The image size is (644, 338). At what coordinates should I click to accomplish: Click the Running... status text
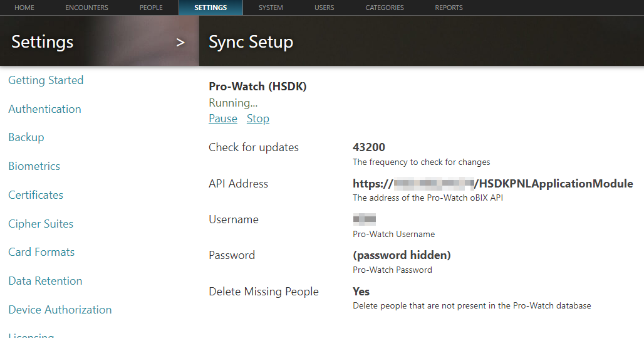click(233, 103)
